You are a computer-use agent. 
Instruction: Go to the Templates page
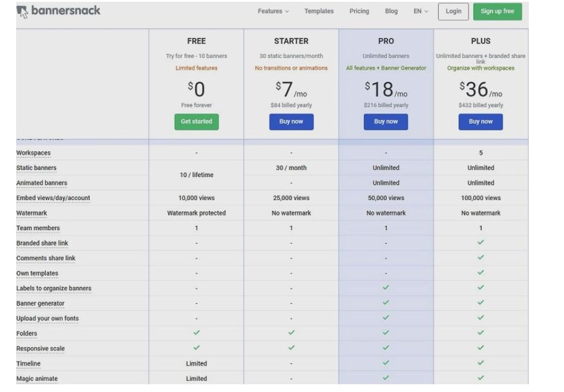point(319,11)
